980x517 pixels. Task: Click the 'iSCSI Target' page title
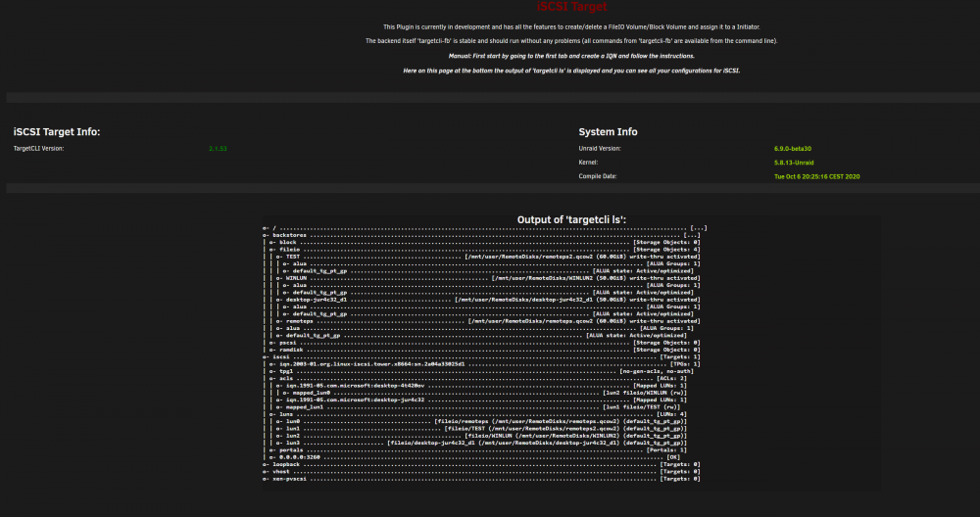pos(572,6)
